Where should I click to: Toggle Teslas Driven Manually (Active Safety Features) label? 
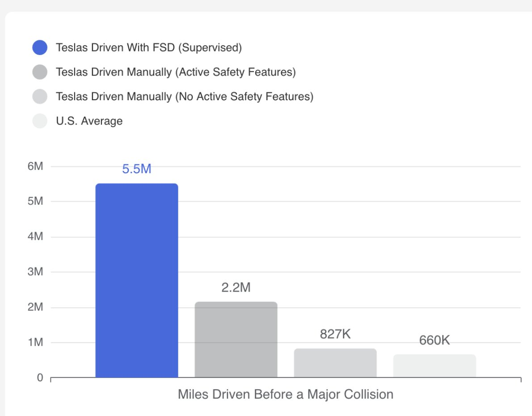(x=176, y=72)
